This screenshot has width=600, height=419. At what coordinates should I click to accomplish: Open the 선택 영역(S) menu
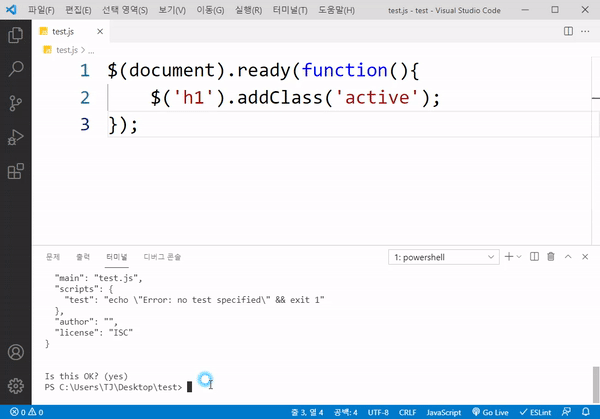click(125, 10)
